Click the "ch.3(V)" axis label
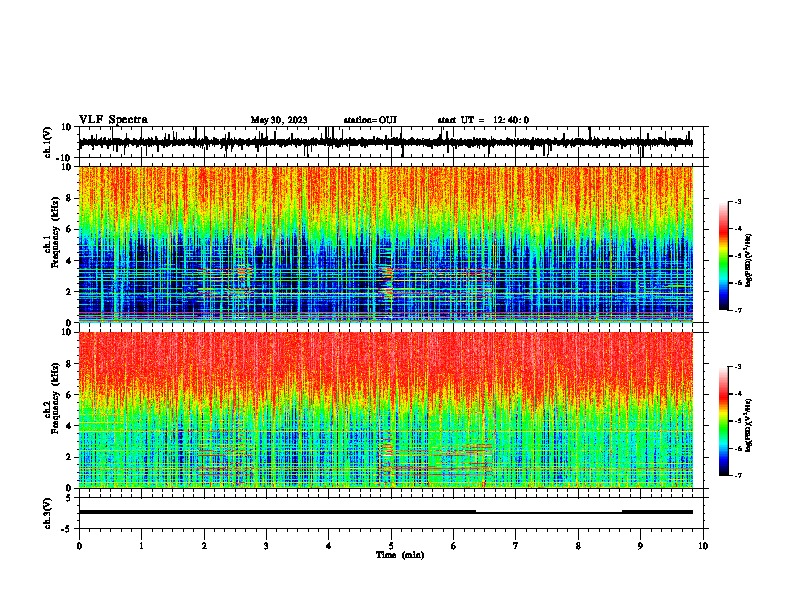The width and height of the screenshot is (792, 612). (x=48, y=513)
